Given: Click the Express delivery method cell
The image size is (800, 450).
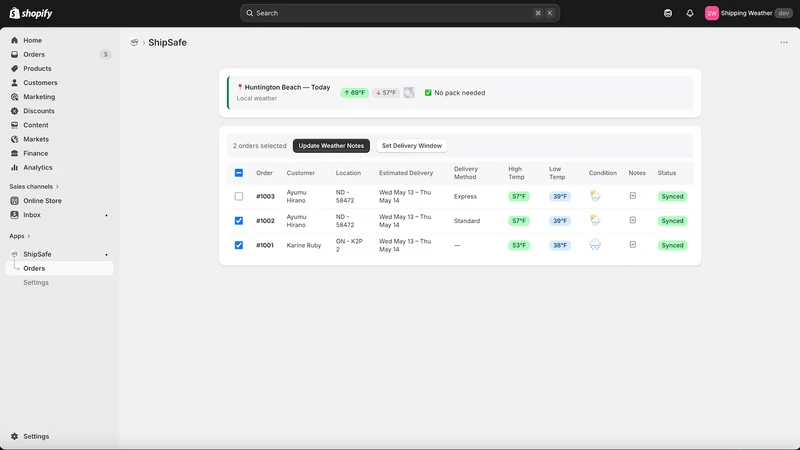Looking at the screenshot, I should click(x=465, y=196).
